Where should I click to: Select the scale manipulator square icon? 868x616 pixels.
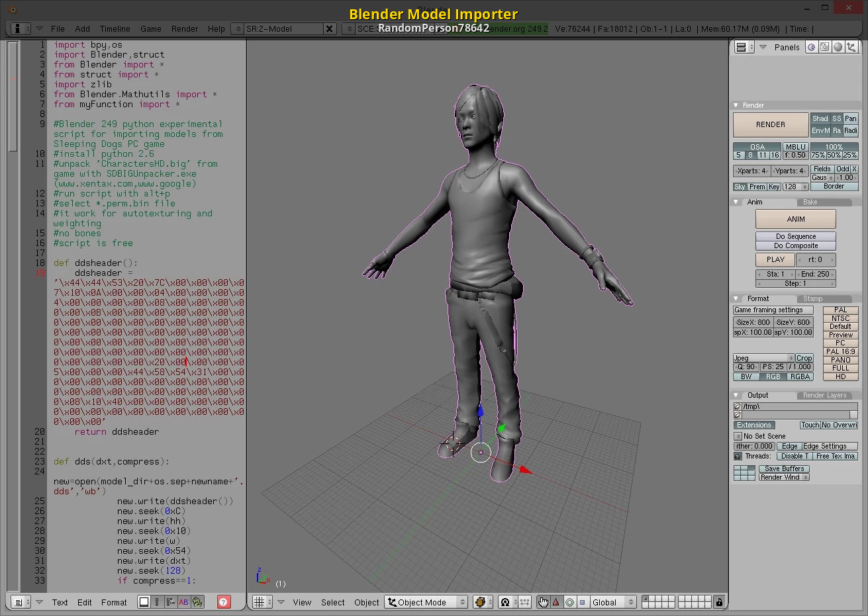click(x=583, y=602)
